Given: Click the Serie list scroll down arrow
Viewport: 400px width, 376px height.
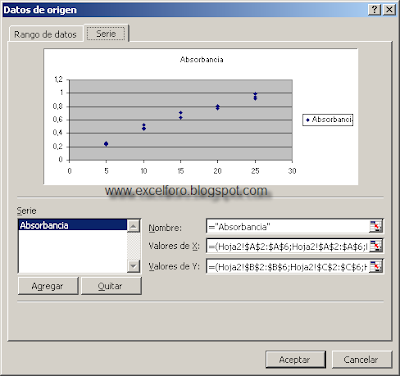Looking at the screenshot, I should coord(133,266).
